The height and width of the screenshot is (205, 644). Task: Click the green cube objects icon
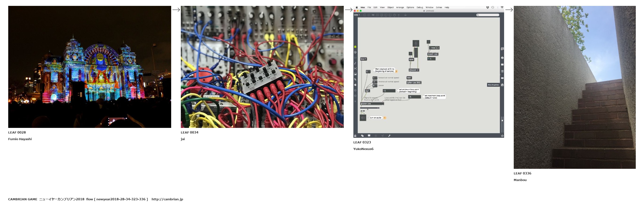click(x=355, y=47)
